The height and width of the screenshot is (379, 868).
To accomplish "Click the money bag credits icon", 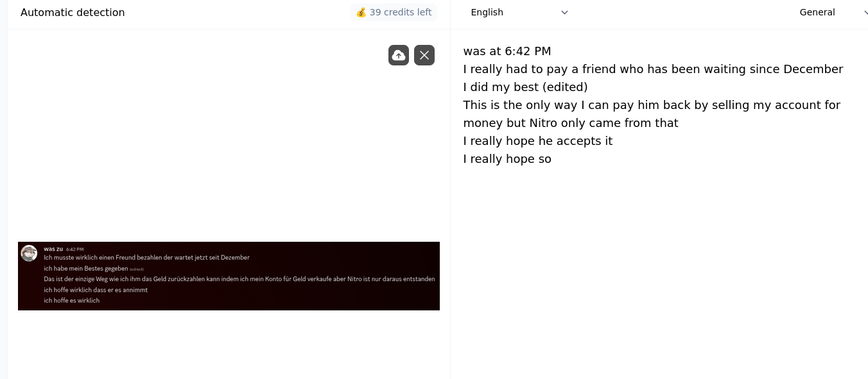I will 361,12.
